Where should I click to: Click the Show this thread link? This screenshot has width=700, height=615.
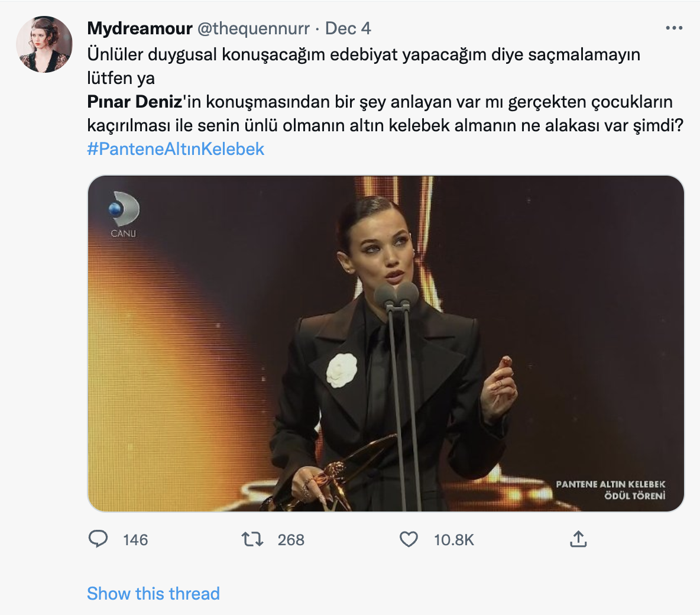pos(153,593)
